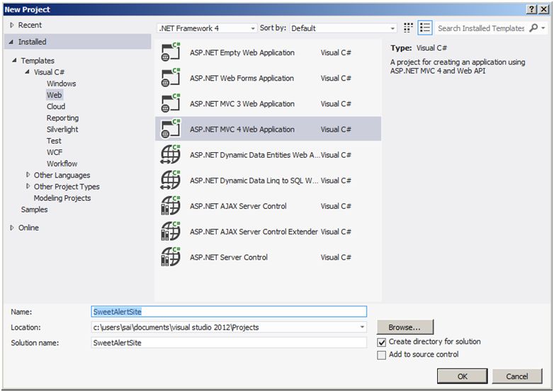Select ASP.NET Empty Web Application text
The height and width of the screenshot is (392, 554).
(x=242, y=52)
